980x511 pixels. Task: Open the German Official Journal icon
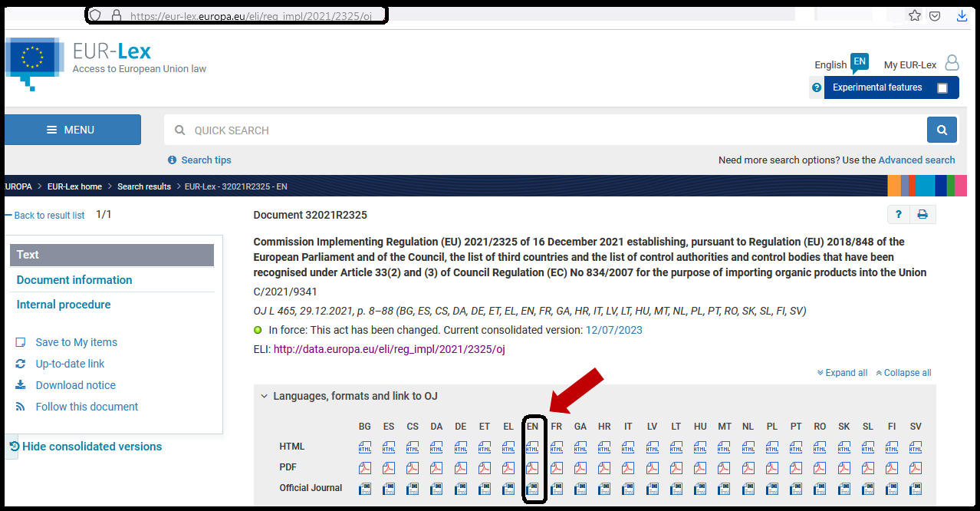coord(460,488)
